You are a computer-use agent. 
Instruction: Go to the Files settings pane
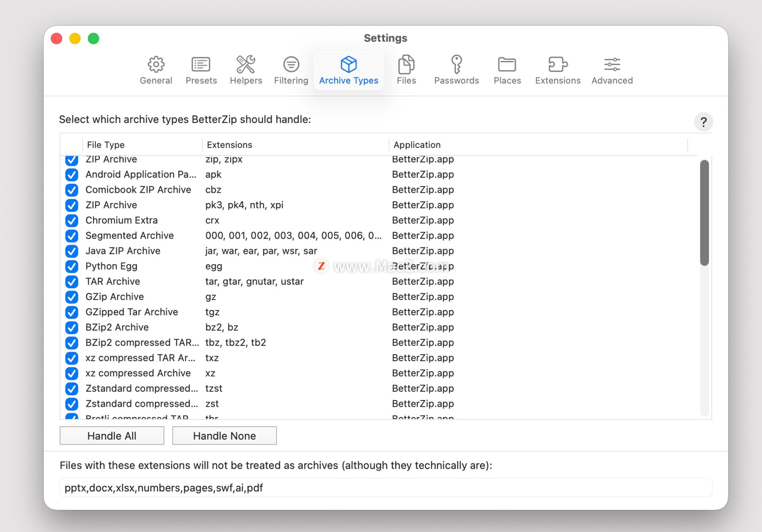406,71
